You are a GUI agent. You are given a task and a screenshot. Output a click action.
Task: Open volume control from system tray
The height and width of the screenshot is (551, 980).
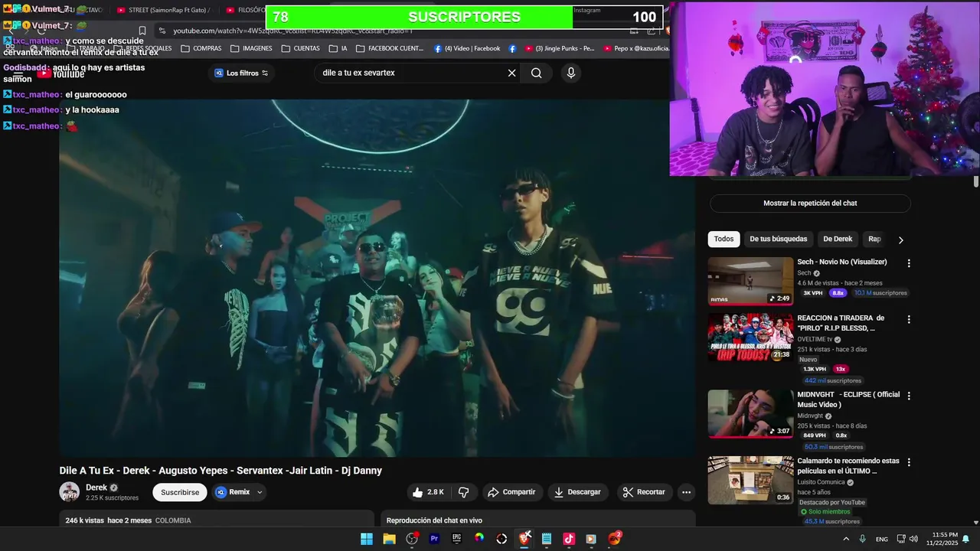click(913, 539)
